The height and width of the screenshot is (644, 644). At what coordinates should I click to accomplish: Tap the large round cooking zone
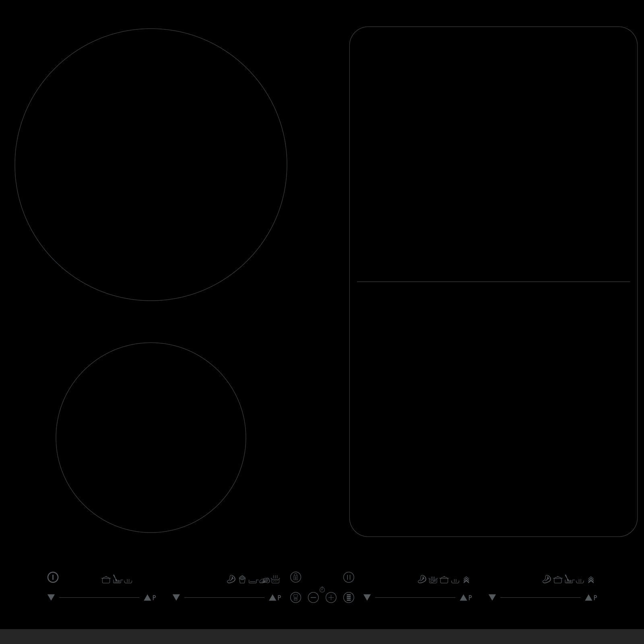(151, 164)
